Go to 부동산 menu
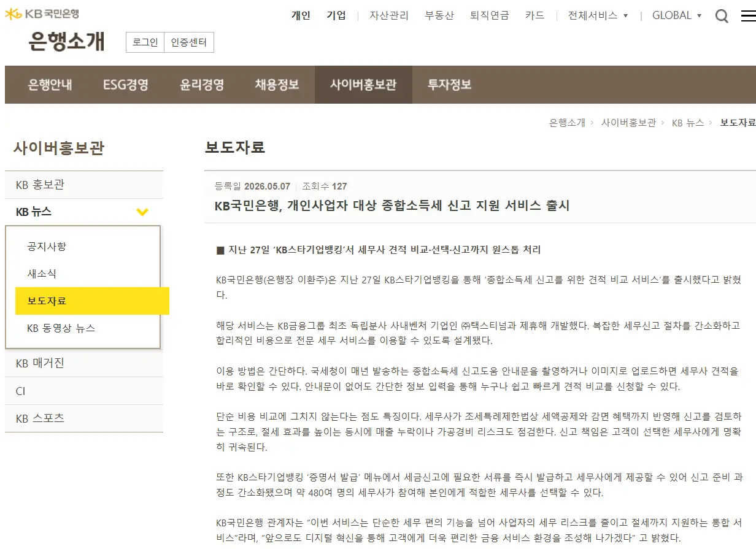The image size is (756, 549). point(439,15)
